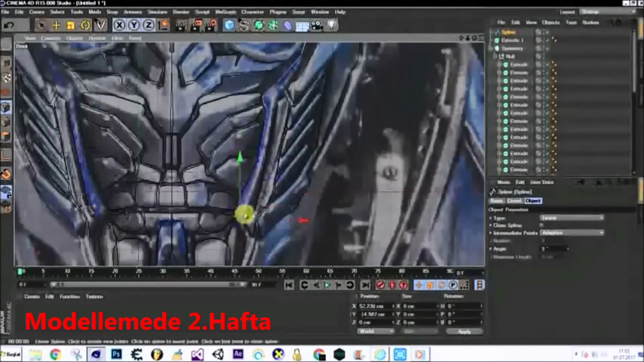Click the green timeline playhead marker

[20, 271]
